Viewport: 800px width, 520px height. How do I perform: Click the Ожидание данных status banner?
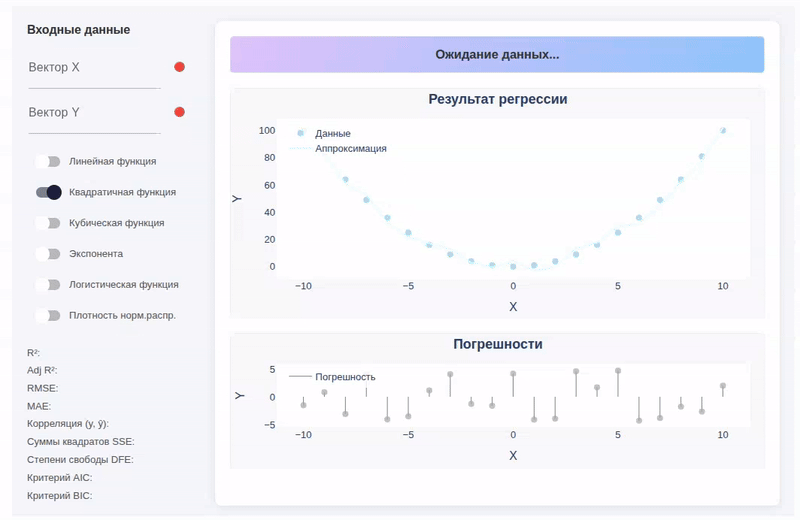click(x=497, y=55)
